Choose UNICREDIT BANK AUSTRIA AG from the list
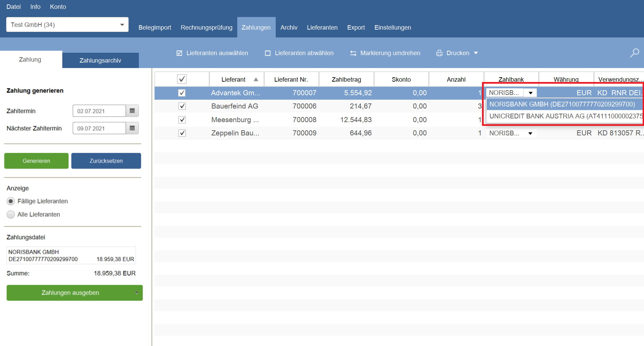 click(564, 116)
